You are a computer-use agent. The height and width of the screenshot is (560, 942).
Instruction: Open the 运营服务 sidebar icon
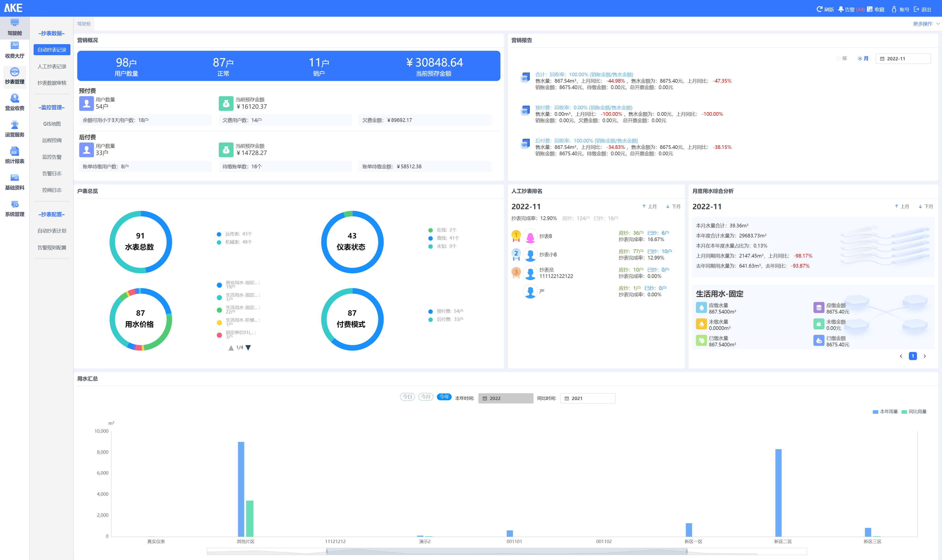click(14, 125)
